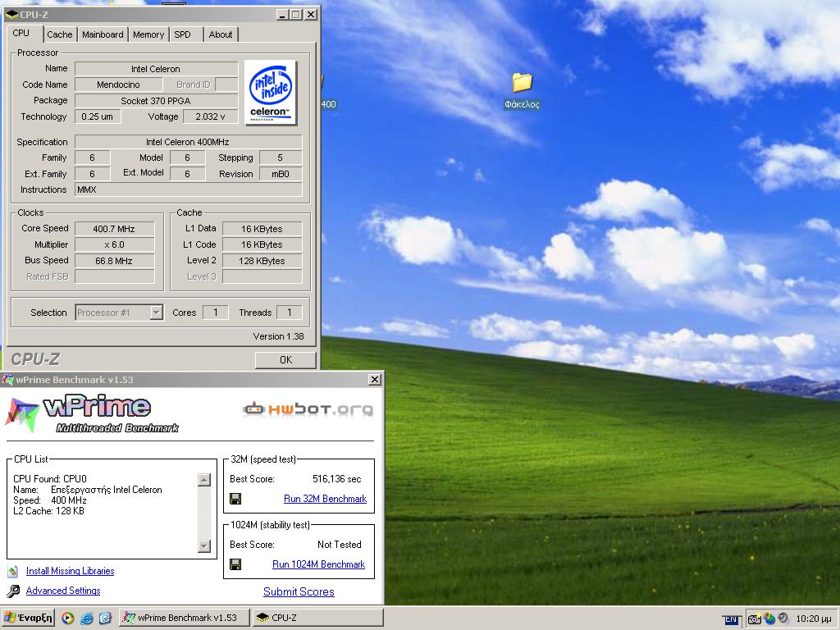The width and height of the screenshot is (840, 630).
Task: Open the SPD tab in CPU-Z
Action: coord(183,34)
